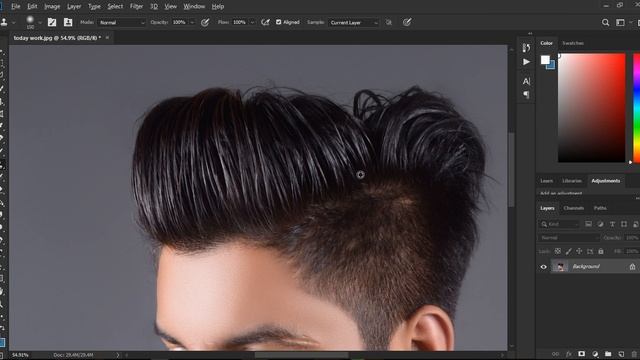Image resolution: width=640 pixels, height=360 pixels.
Task: Click the white foreground color swatch
Action: [545, 60]
